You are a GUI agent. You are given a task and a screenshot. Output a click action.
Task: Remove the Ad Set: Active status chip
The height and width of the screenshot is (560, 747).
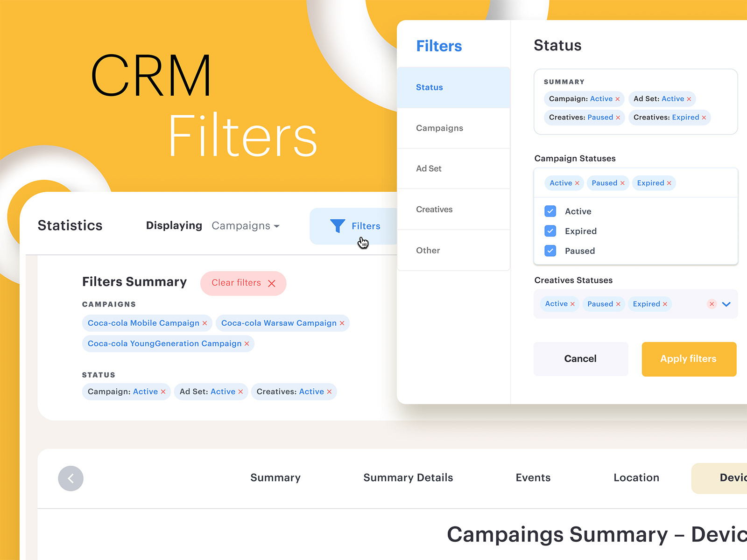[x=241, y=392]
